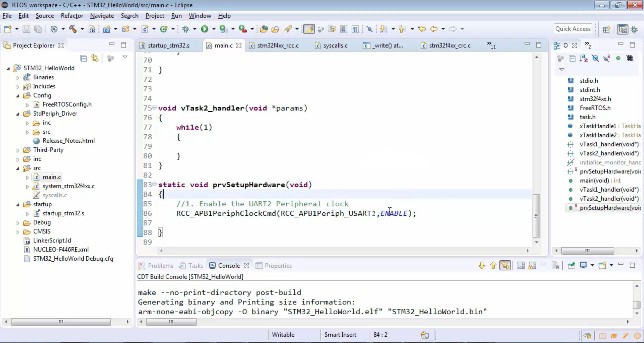Toggle the C/C++ perspective button

coord(622,29)
